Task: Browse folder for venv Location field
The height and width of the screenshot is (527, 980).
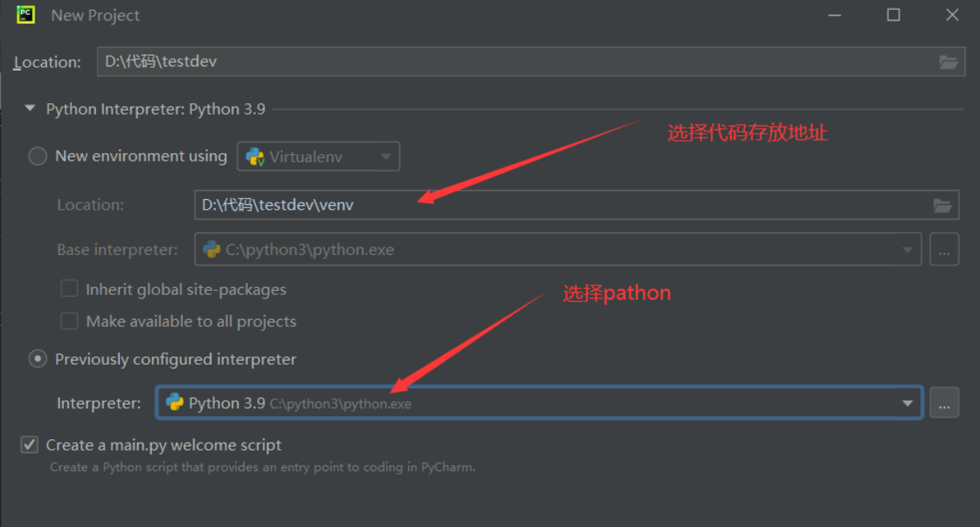Action: tap(942, 206)
